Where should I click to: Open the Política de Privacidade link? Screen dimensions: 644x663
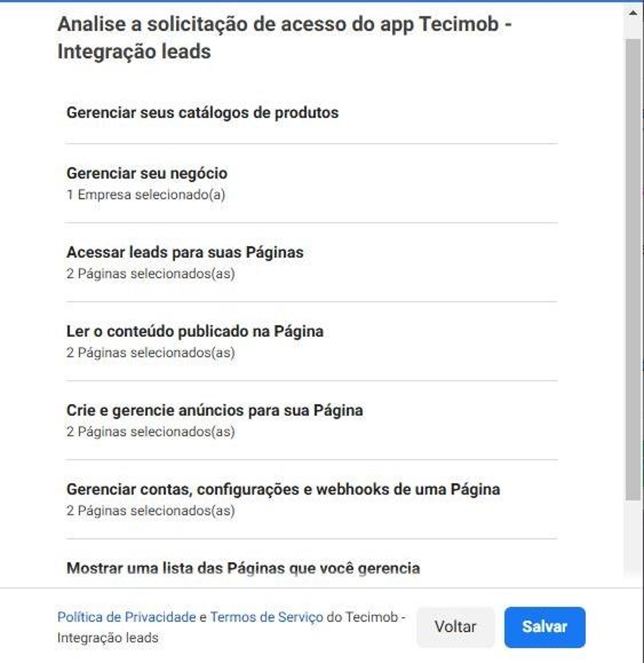(126, 617)
